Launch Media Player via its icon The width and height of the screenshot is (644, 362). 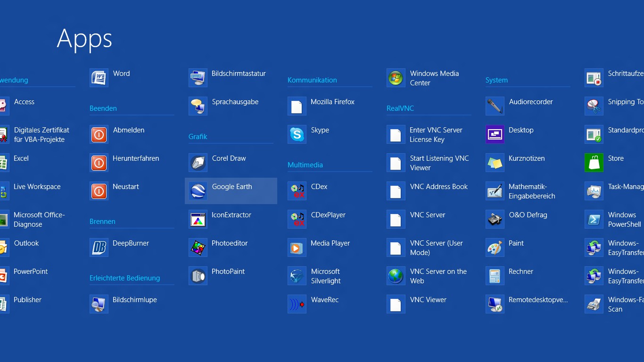pyautogui.click(x=297, y=247)
